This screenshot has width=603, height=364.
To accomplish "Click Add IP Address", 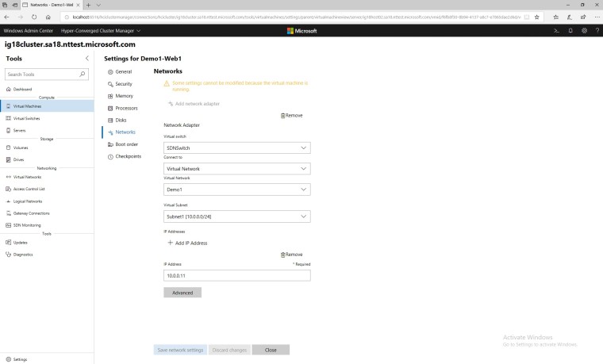I will coord(187,243).
